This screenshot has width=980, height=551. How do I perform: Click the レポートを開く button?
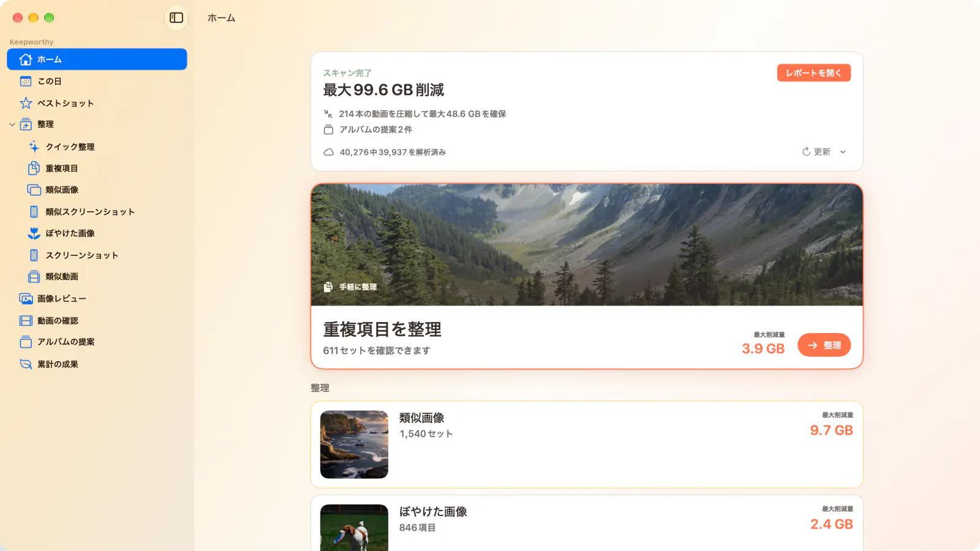[x=814, y=73]
